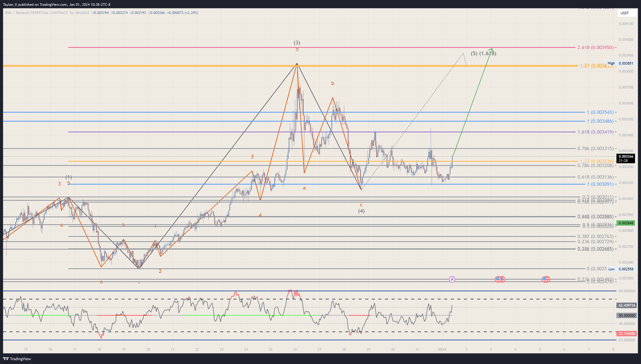Screen dimensions: 641x364
Task: Click the Taylan_K published on TradingView.com header
Action: [x=56, y=5]
